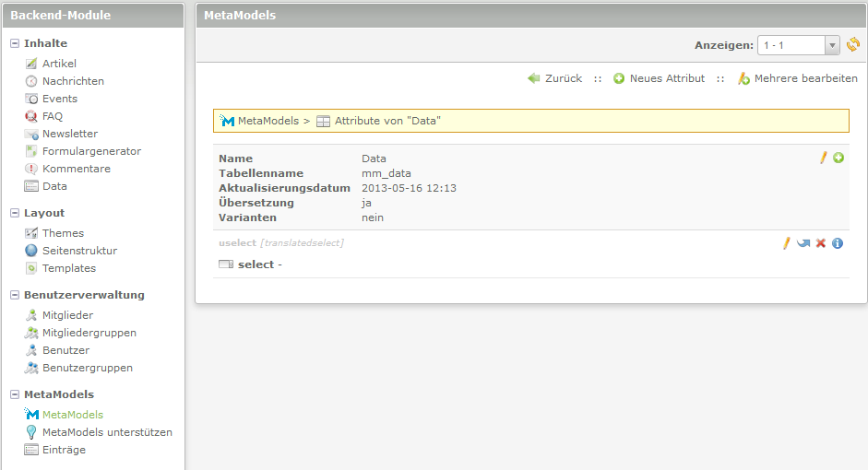Viewport: 868px width, 470px height.
Task: Click Mehrere bearbeiten link
Action: click(x=805, y=78)
